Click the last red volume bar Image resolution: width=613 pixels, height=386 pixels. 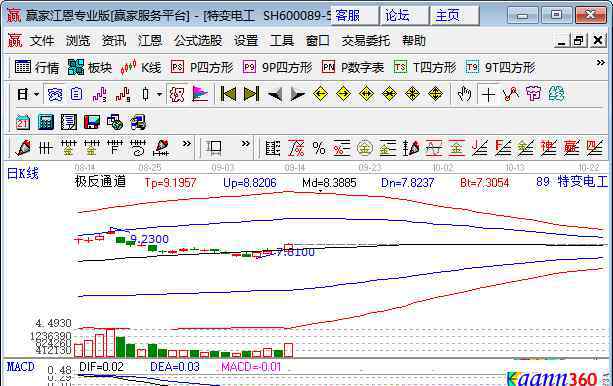pos(289,350)
